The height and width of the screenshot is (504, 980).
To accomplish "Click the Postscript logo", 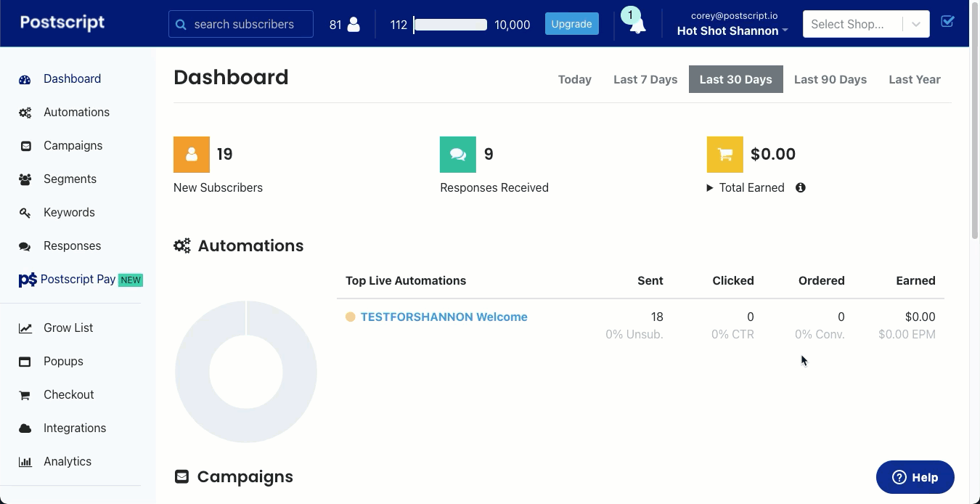I will pos(62,23).
